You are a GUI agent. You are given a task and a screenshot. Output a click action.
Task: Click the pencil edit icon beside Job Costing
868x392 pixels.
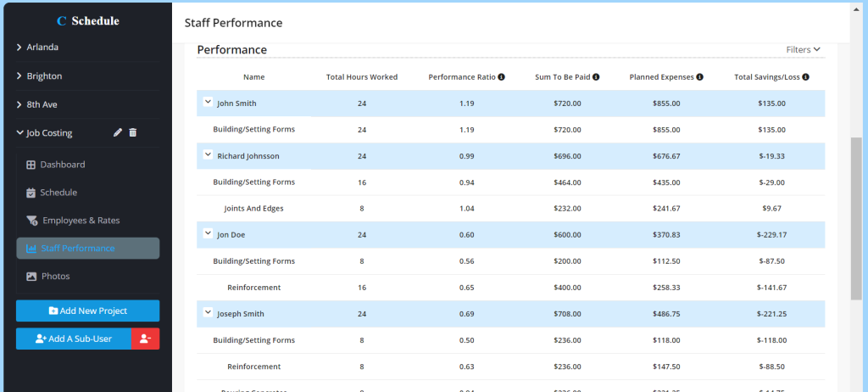[119, 132]
